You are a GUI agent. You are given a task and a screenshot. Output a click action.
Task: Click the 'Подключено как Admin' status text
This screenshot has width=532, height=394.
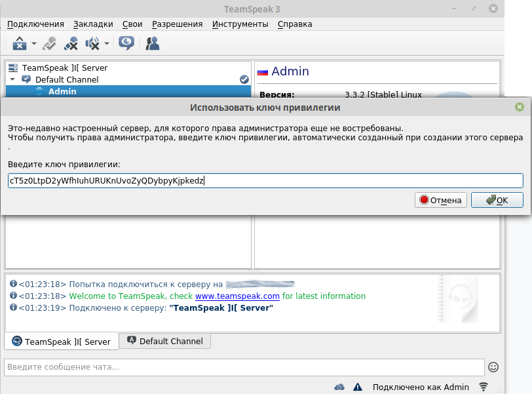click(421, 387)
